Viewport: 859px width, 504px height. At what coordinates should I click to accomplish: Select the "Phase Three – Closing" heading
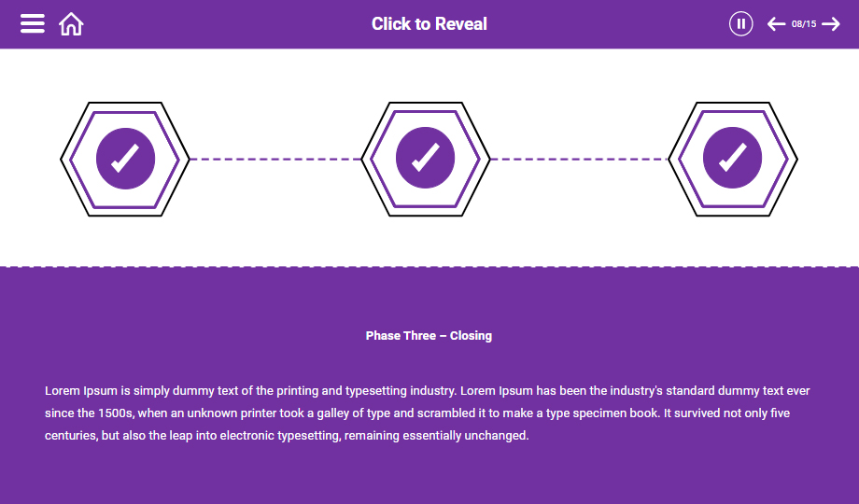(429, 336)
